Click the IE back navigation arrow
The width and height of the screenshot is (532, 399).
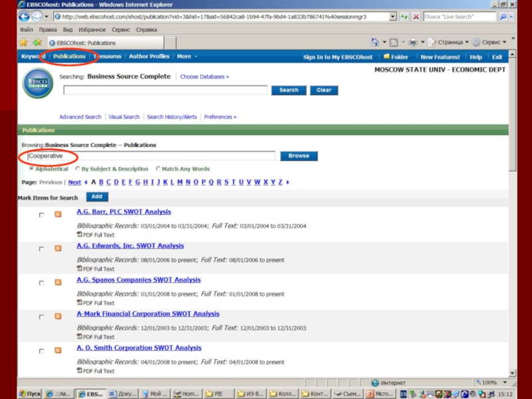(x=24, y=16)
